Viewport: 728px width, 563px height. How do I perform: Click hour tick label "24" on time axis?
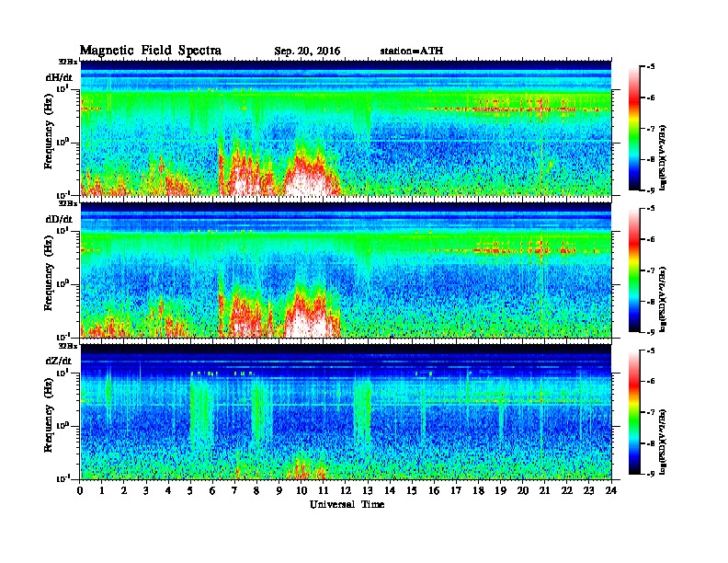tap(611, 490)
